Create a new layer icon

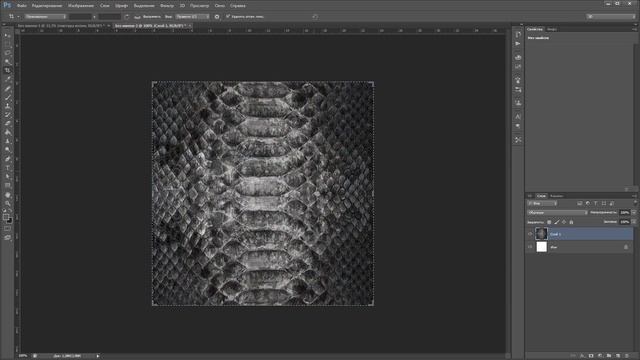click(618, 356)
